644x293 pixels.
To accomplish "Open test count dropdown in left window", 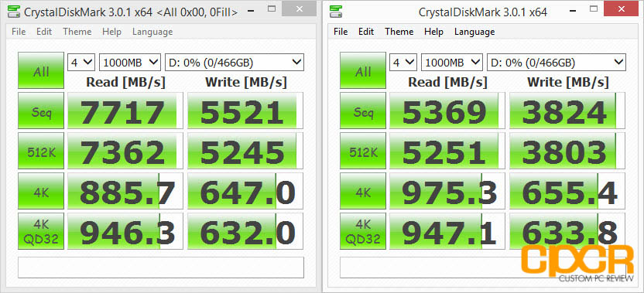I will click(81, 63).
